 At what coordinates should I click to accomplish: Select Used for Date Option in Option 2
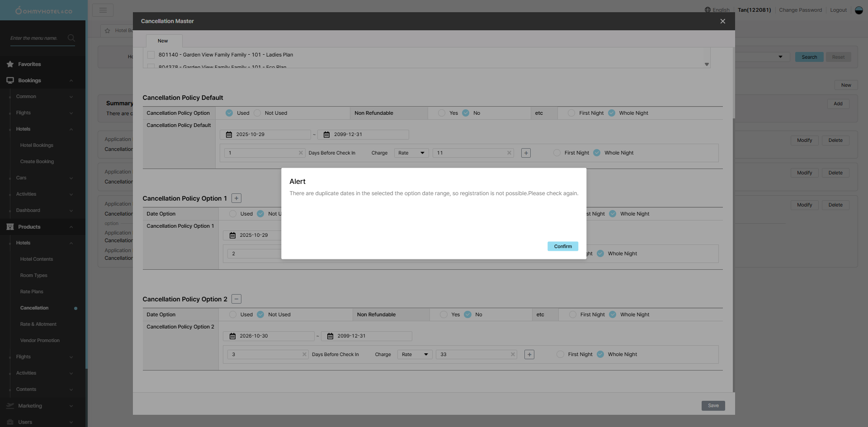233,314
